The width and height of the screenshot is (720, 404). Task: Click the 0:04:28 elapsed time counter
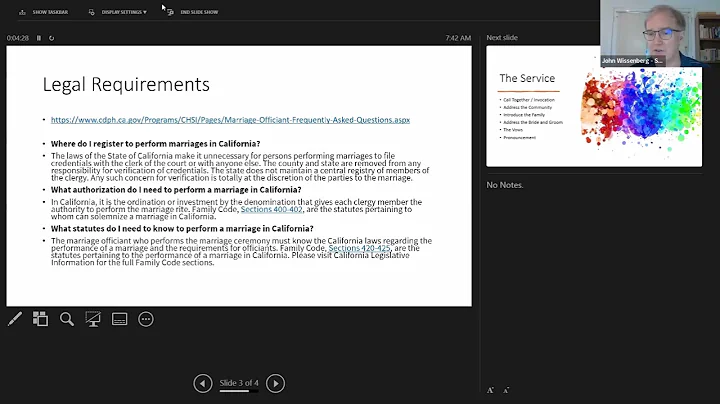click(17, 38)
